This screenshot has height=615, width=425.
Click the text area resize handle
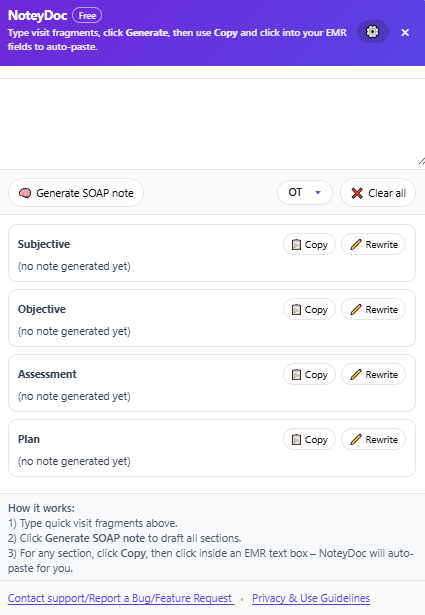coord(421,161)
